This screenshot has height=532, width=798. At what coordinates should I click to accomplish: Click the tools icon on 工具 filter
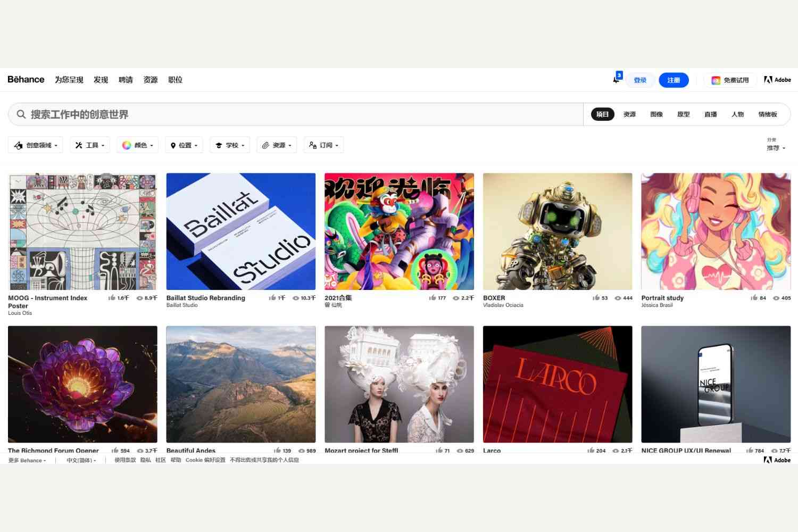[80, 145]
